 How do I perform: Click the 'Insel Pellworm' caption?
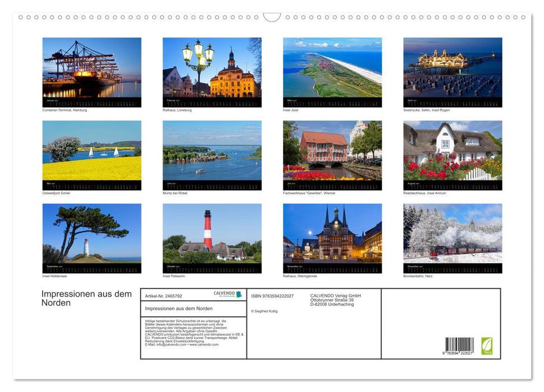174,276
